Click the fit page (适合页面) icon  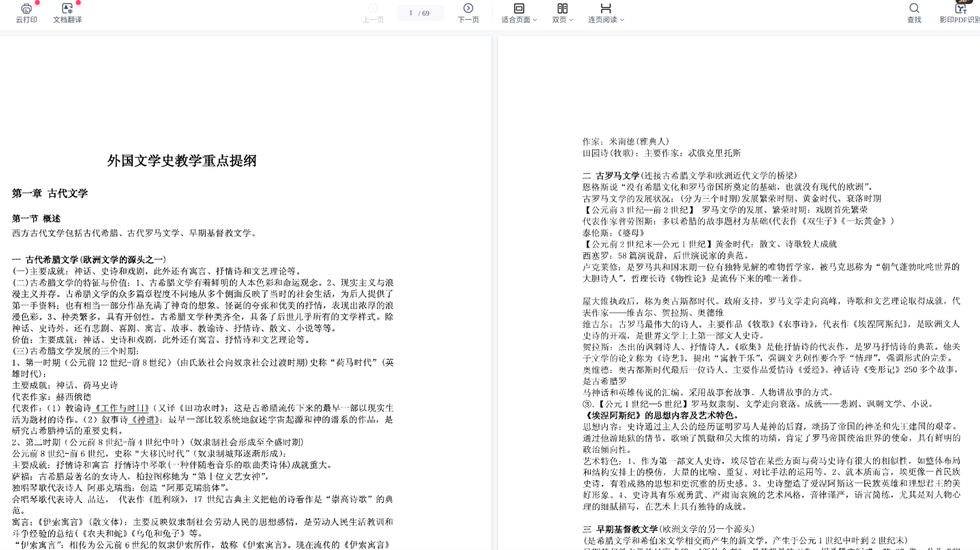[x=519, y=8]
